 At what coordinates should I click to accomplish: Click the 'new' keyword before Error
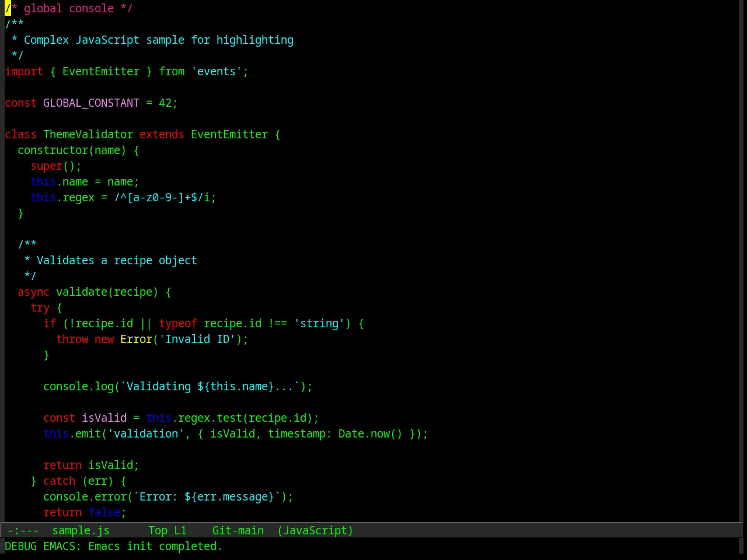tap(104, 339)
